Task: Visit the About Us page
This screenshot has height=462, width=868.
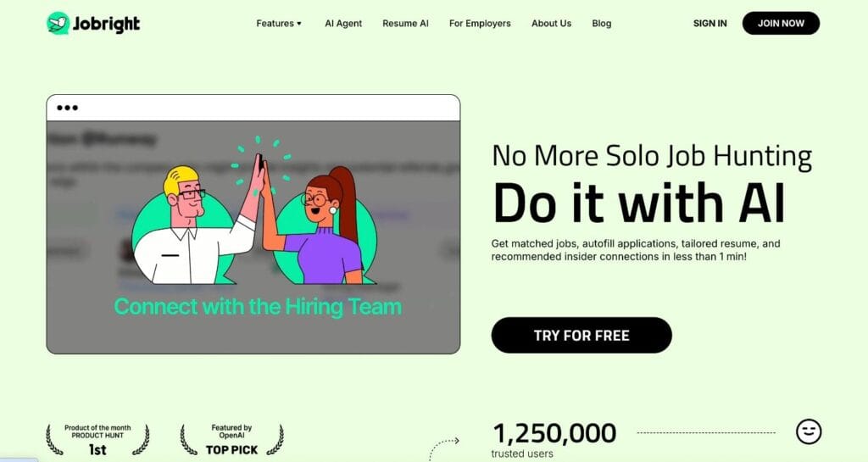Action: (551, 23)
